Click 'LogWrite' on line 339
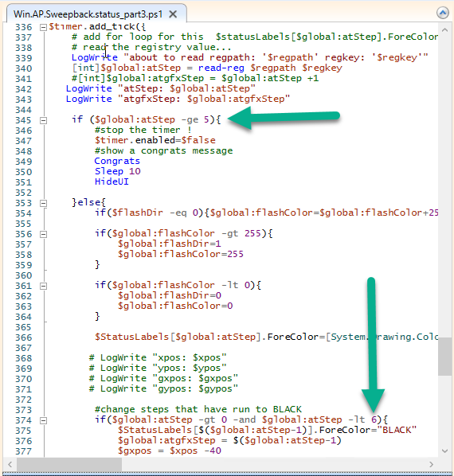This screenshot has width=454, height=476. click(x=95, y=57)
